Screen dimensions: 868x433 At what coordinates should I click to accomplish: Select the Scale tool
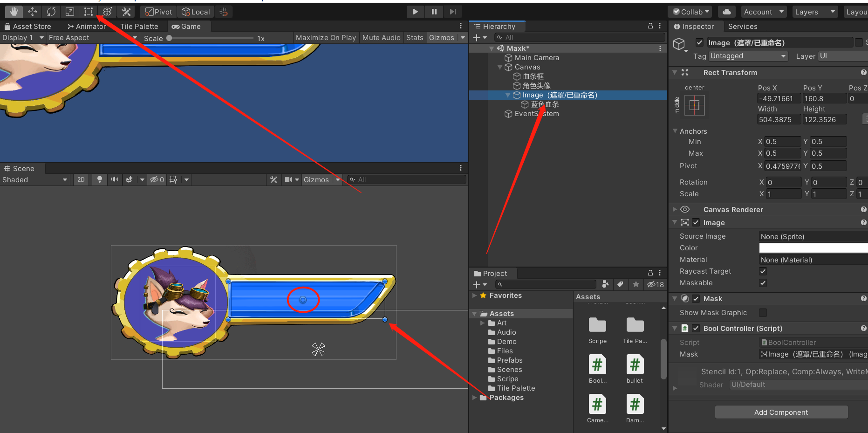(x=70, y=11)
